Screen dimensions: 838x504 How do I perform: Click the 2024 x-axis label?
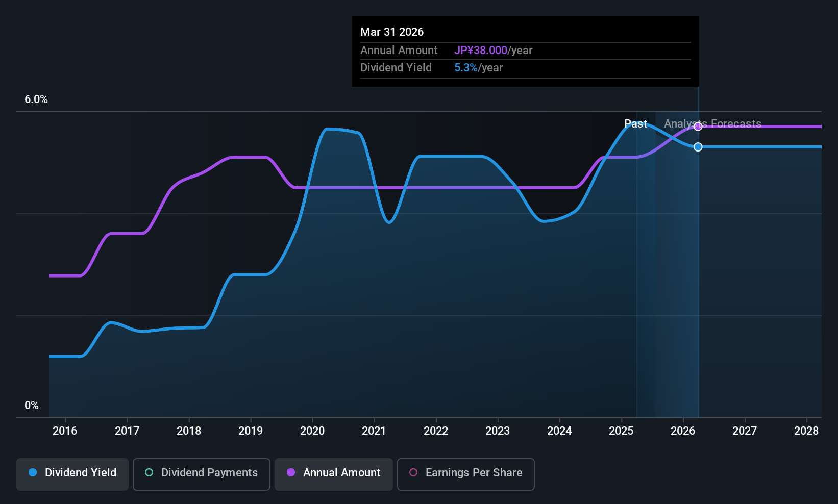tap(559, 431)
